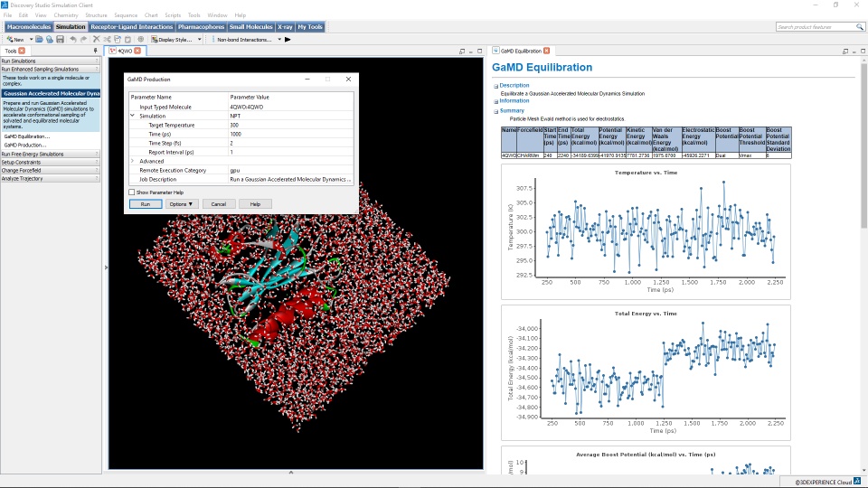Click the New document toolbar button

15,39
